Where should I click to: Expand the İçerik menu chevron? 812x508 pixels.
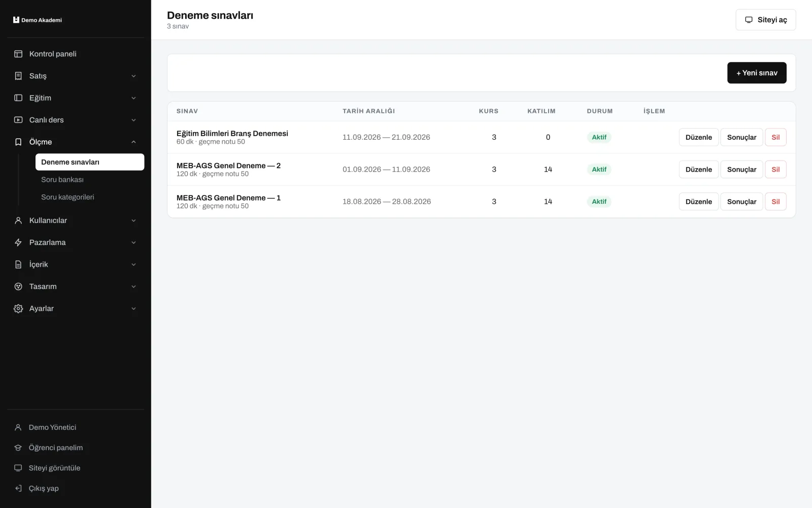pyautogui.click(x=133, y=265)
